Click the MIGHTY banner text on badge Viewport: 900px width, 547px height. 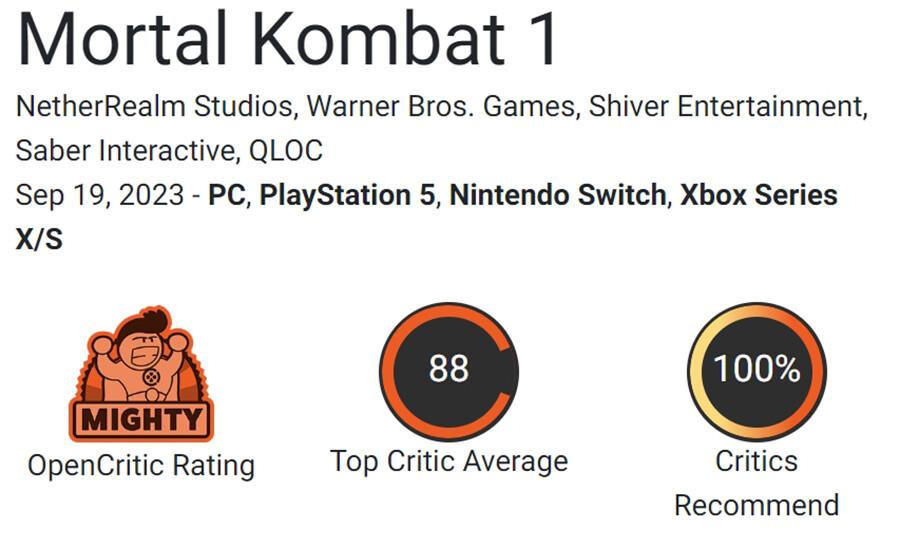(141, 418)
